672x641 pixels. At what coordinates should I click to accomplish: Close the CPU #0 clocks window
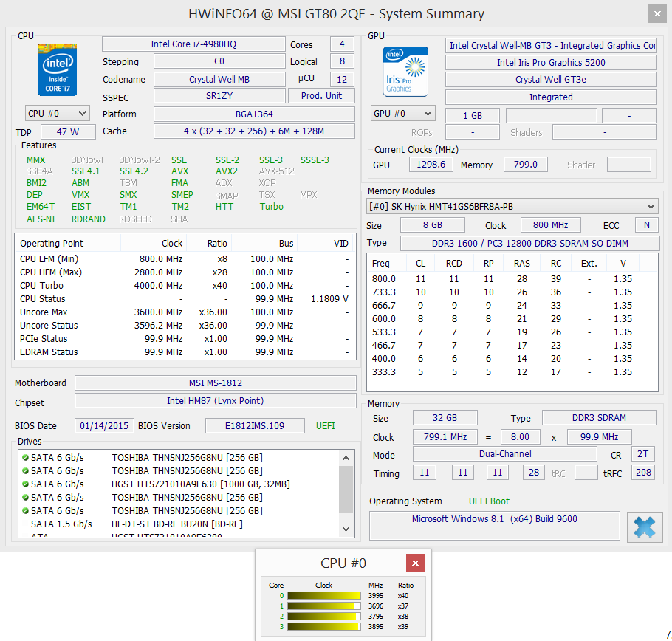[x=415, y=563]
